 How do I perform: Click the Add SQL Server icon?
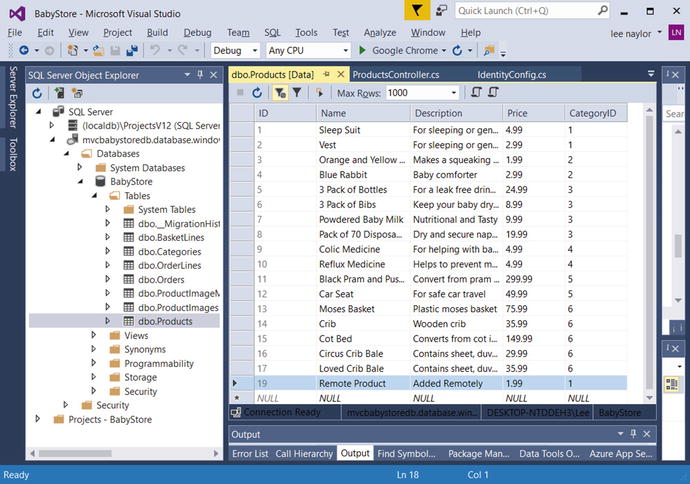tap(59, 93)
